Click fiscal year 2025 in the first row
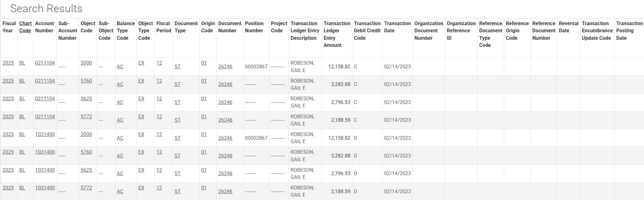 (x=8, y=63)
